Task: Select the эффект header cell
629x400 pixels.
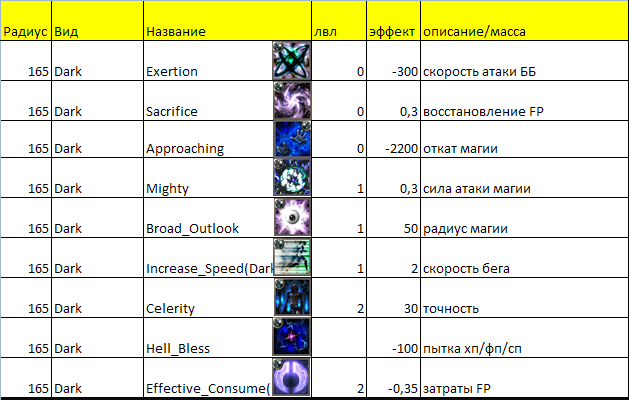Action: pos(392,31)
